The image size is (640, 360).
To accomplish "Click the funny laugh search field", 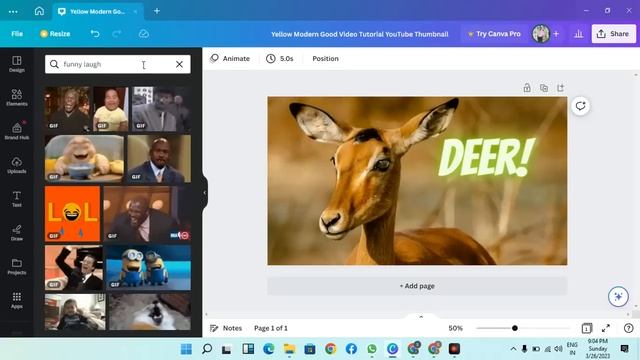I will (x=118, y=64).
